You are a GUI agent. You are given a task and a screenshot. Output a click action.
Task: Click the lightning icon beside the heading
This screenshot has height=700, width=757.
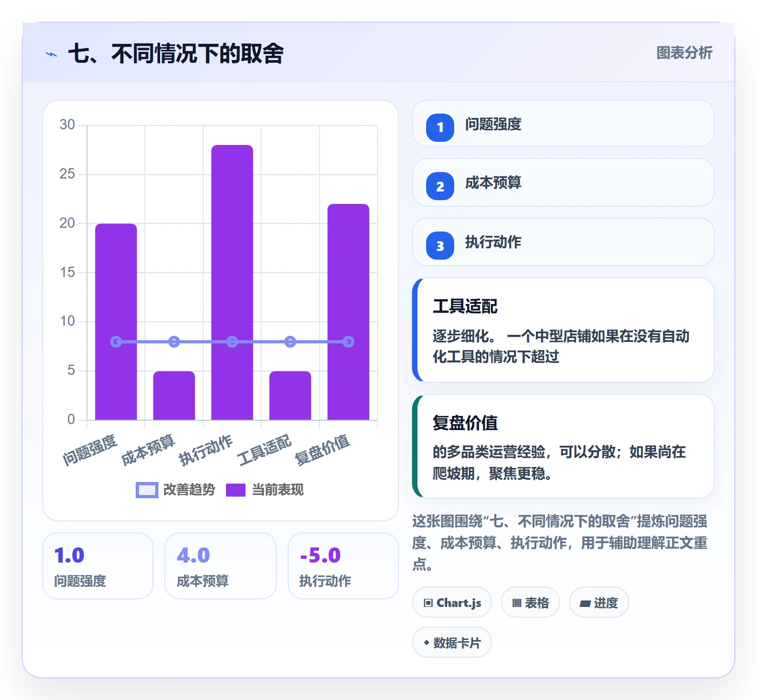point(51,54)
